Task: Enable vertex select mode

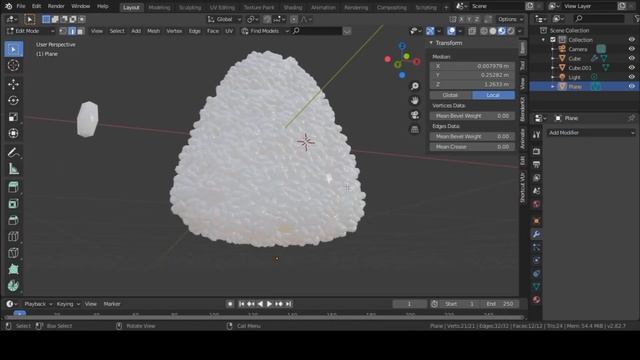Action: point(63,31)
